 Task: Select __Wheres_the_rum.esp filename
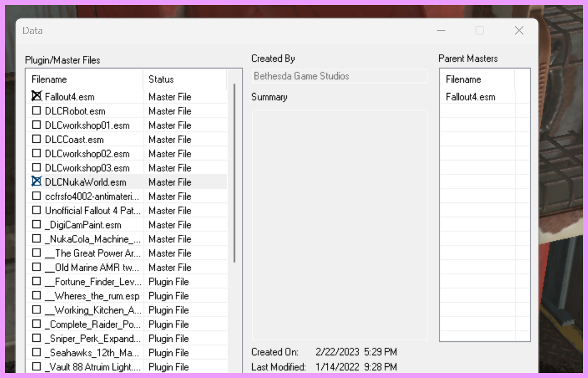click(92, 296)
